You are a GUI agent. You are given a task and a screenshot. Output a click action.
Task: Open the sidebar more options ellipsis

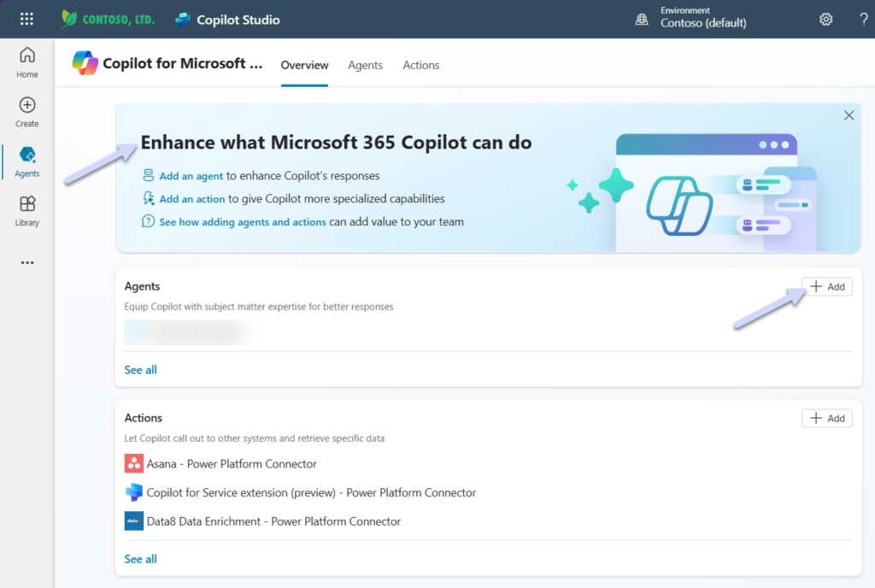click(x=26, y=262)
